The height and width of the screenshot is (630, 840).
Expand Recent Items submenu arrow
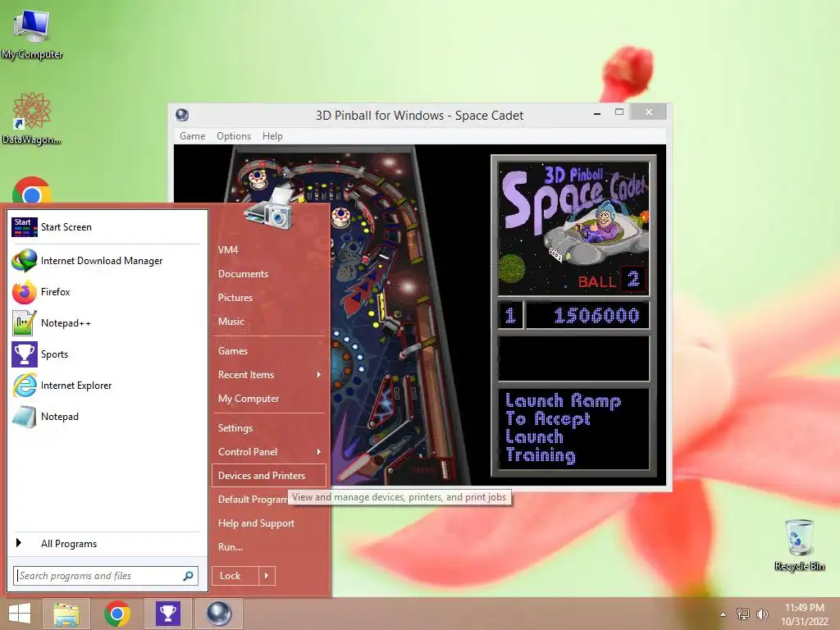[x=319, y=374]
